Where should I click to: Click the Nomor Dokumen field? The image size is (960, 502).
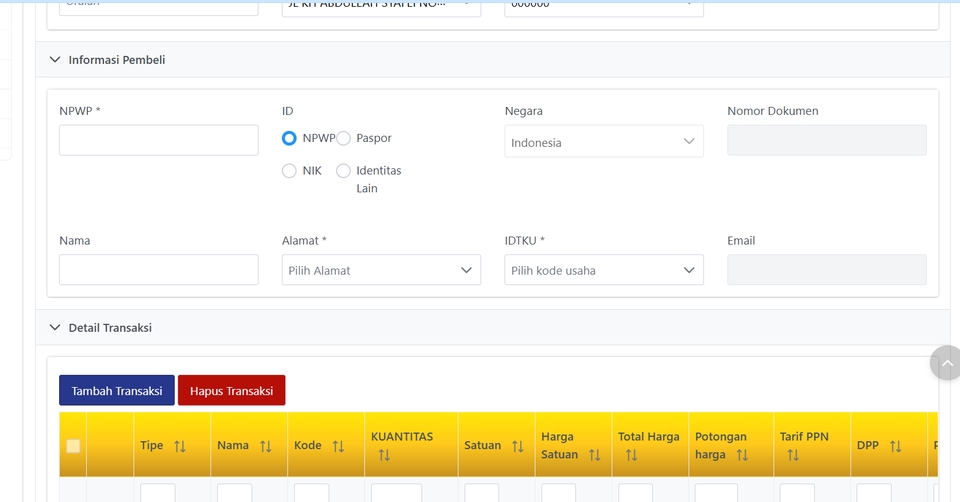(827, 140)
